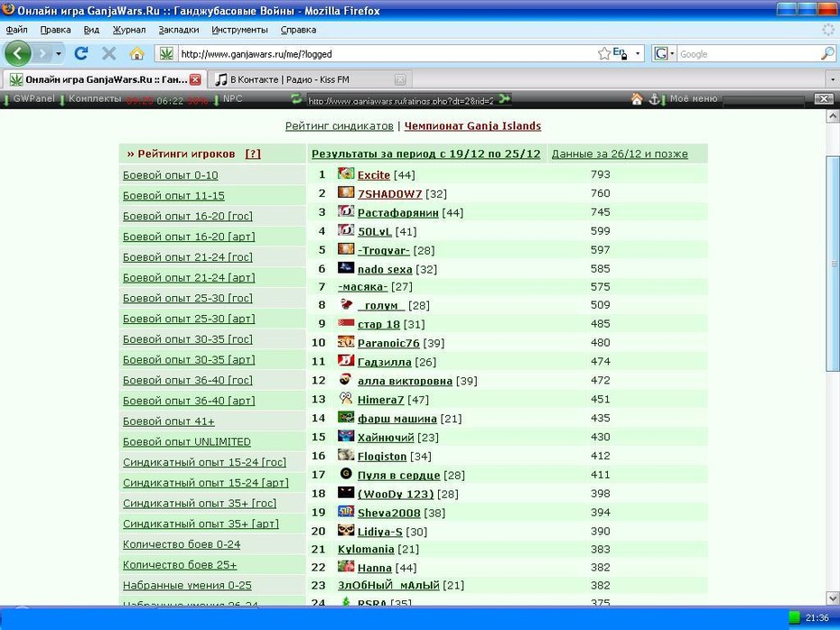Open Количество боев 25+ rating
Viewport: 840px width, 630px height.
pos(180,565)
